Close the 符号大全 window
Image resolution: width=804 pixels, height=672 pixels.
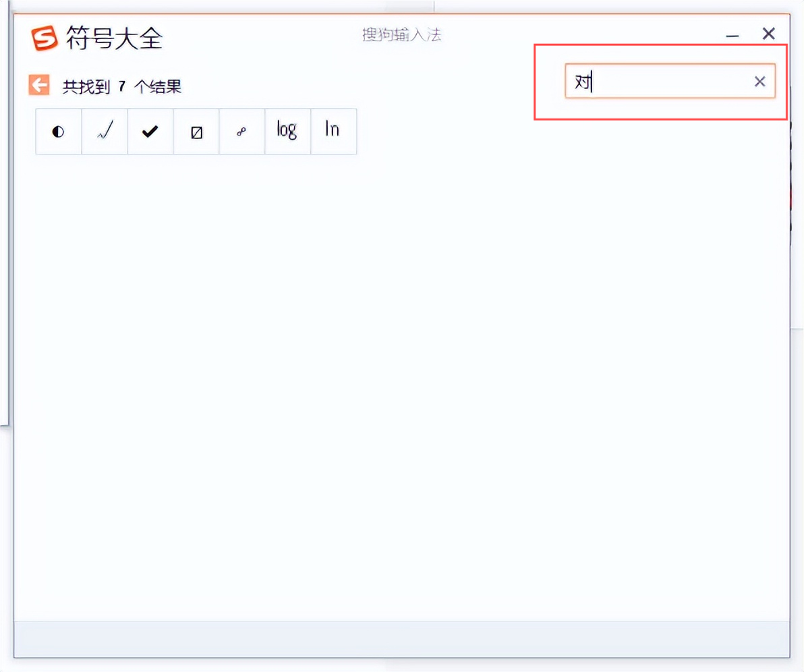(x=769, y=34)
